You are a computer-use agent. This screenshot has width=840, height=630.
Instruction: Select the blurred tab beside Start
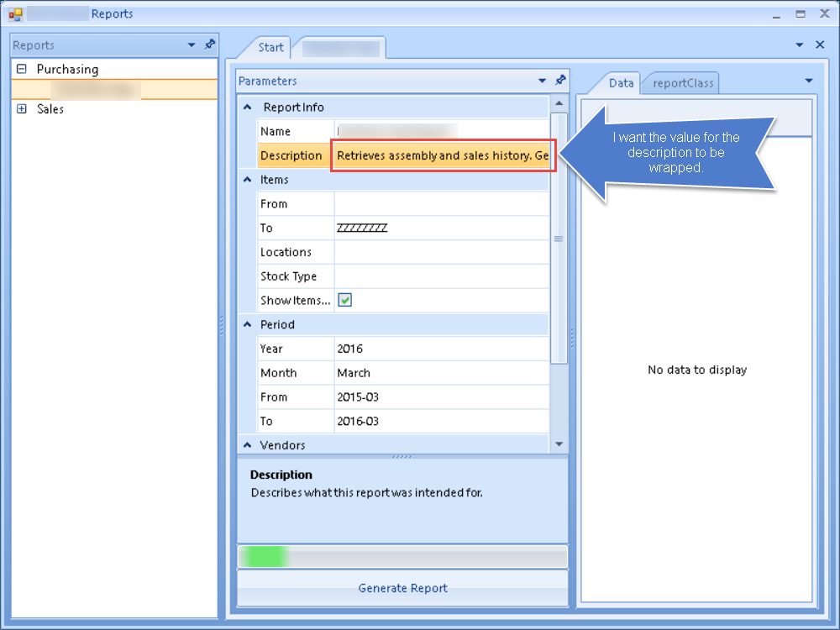point(341,48)
